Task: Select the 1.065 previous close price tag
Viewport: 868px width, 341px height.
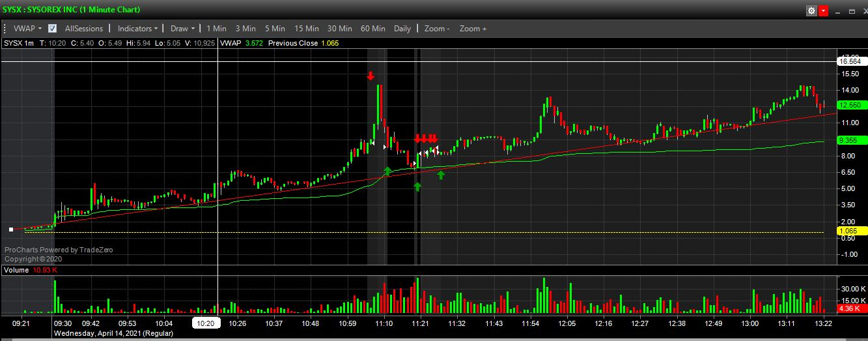Action: 852,231
